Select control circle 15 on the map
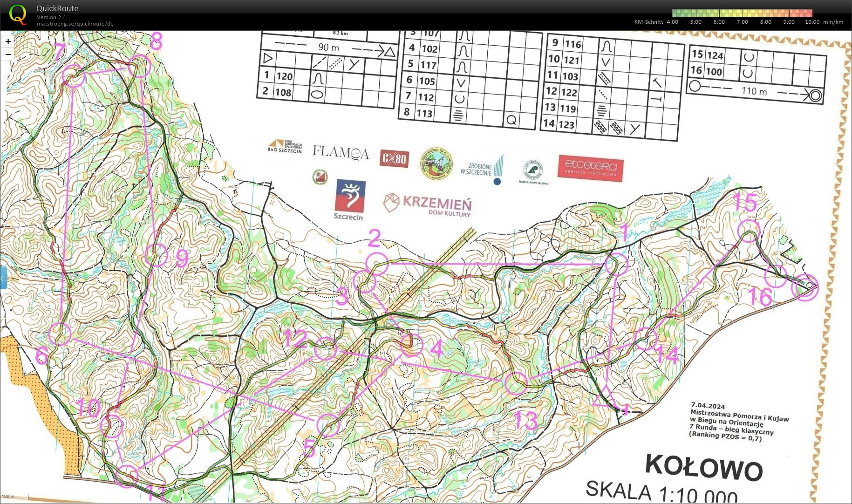This screenshot has width=852, height=504. (x=749, y=232)
